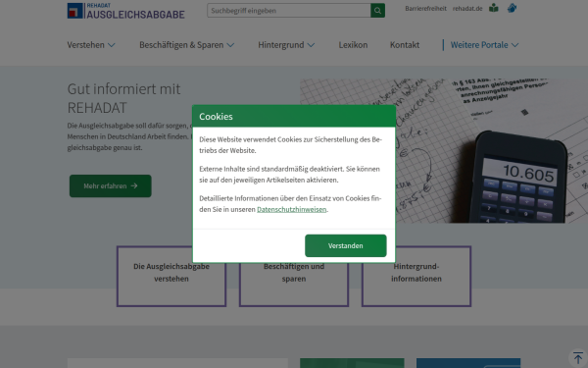588x368 pixels.
Task: Expand the Hintergrund menu
Action: 286,45
